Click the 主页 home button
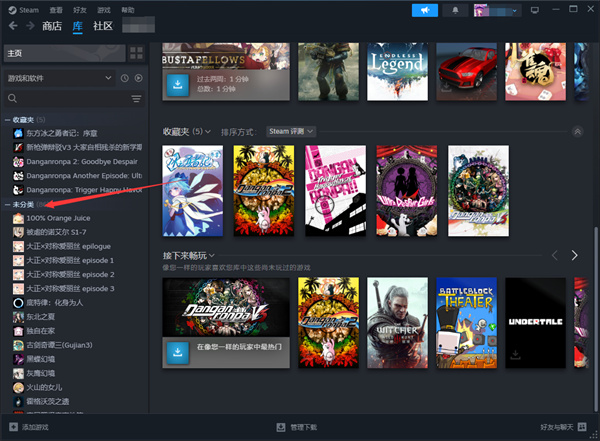Screen dimensions: 600x441 click(65, 53)
